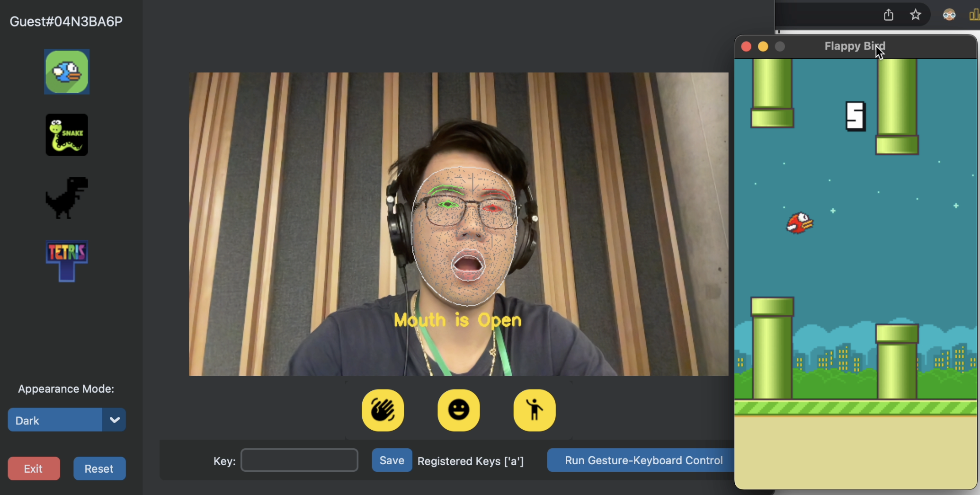The width and height of the screenshot is (980, 495).
Task: Choose the Tetris game icon
Action: click(67, 261)
